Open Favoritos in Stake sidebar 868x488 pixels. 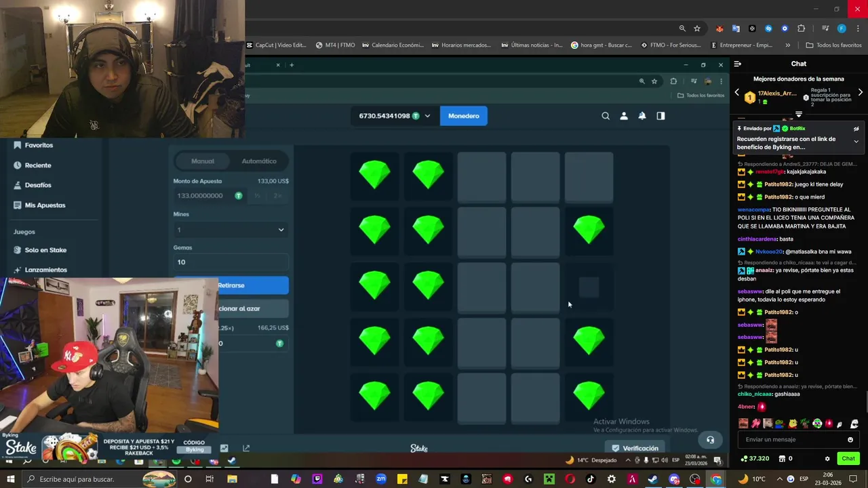(33, 145)
